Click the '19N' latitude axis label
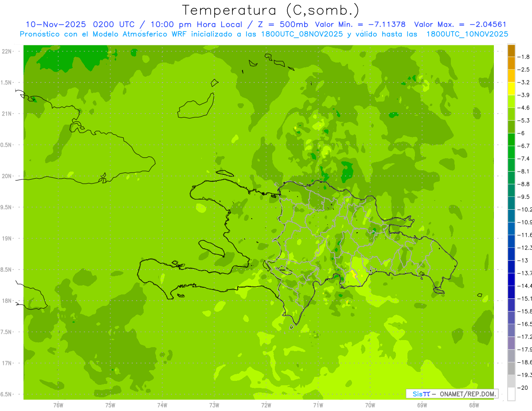The width and height of the screenshot is (532, 411). click(7, 239)
